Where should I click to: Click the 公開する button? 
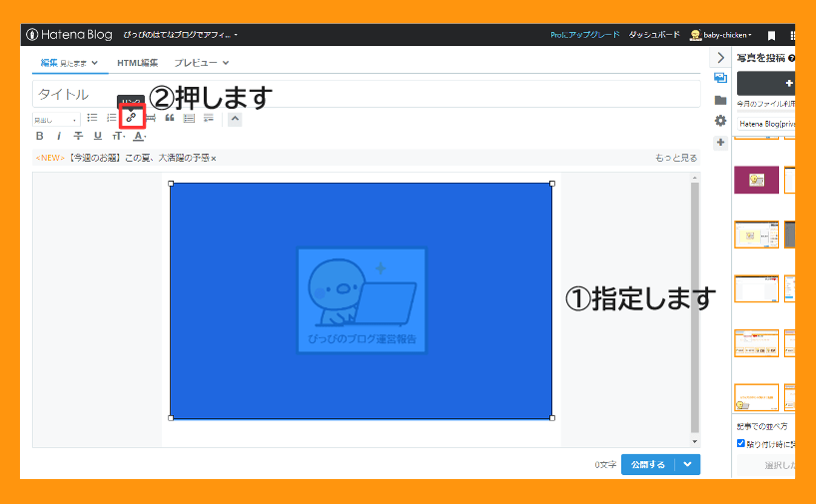coord(648,464)
